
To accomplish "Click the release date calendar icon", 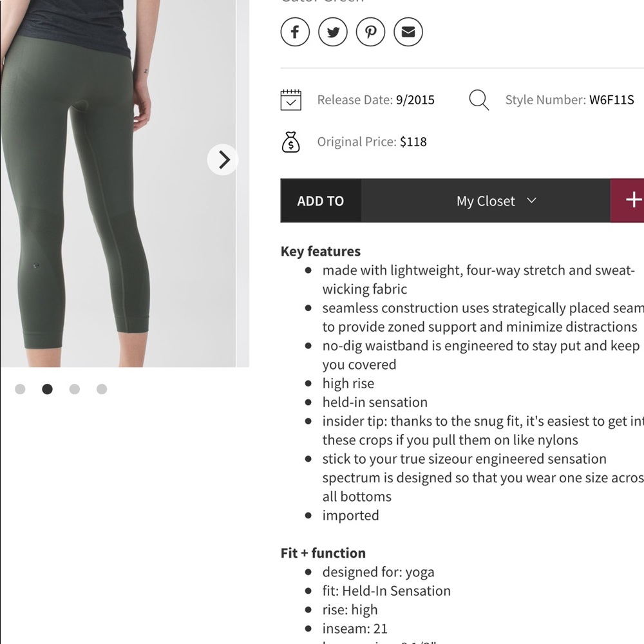I will pyautogui.click(x=290, y=100).
